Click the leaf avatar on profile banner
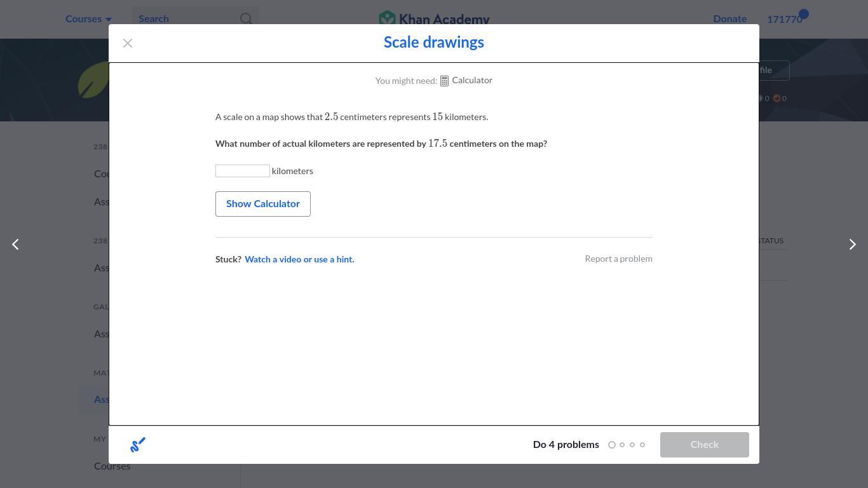 coord(94,80)
